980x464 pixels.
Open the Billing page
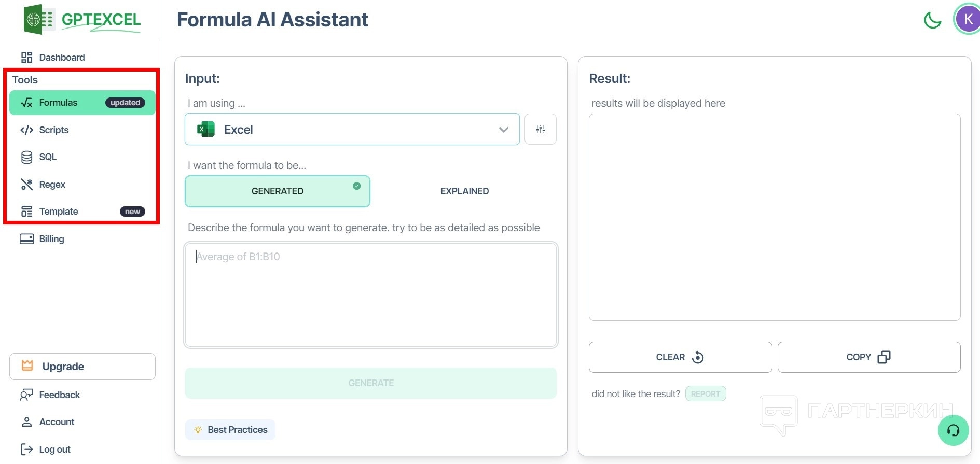51,239
